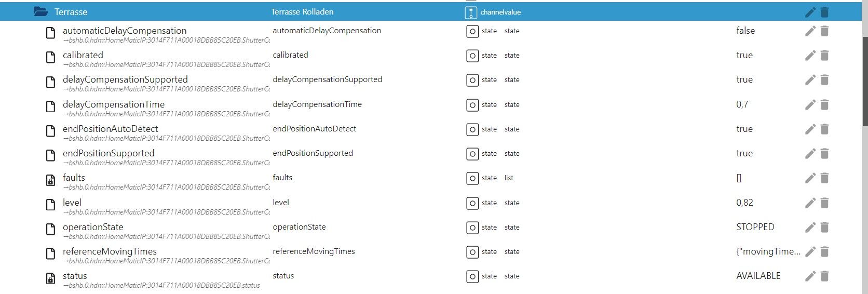
Task: Edit the automaticDelayCompensation state with pencil icon
Action: (810, 31)
